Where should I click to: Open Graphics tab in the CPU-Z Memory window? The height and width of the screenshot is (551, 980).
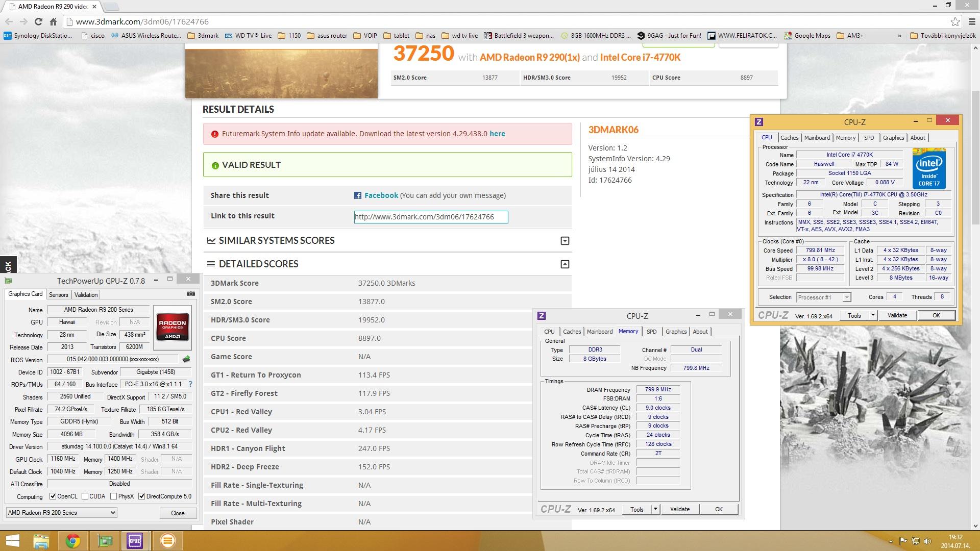[x=676, y=332]
